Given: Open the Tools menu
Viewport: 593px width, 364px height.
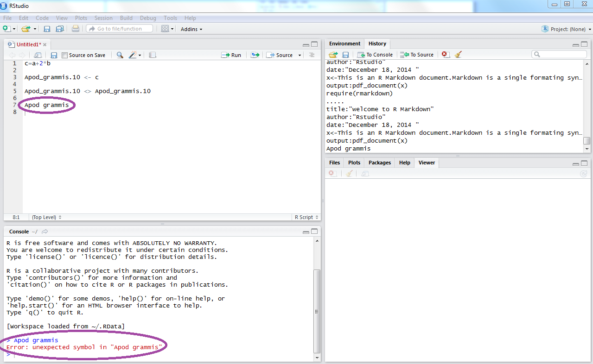Looking at the screenshot, I should (x=170, y=18).
